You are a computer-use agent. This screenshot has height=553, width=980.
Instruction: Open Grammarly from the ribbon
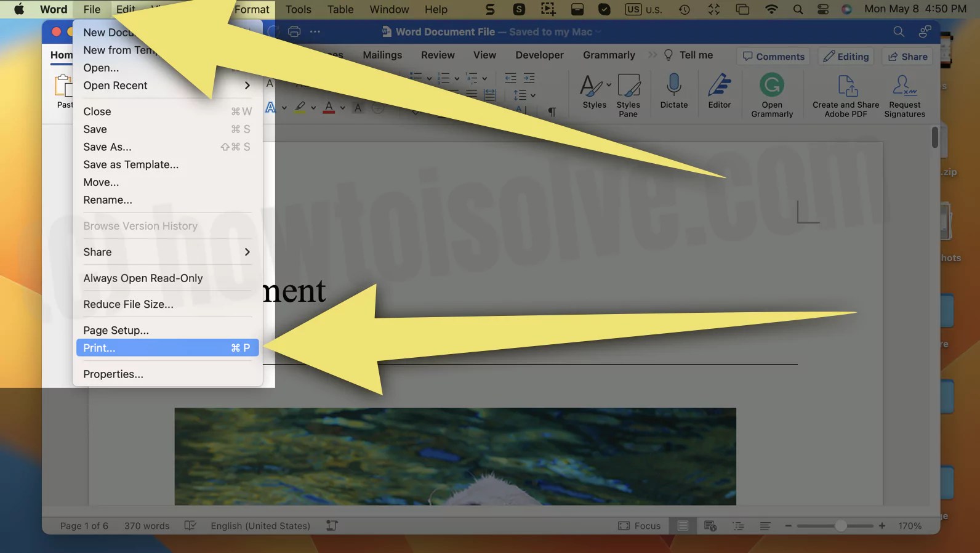(x=771, y=95)
